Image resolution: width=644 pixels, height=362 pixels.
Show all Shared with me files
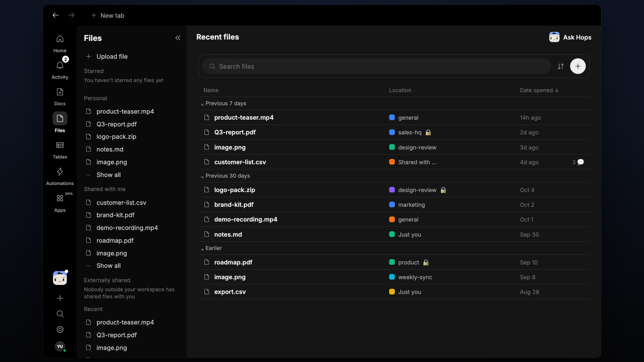pos(108,265)
